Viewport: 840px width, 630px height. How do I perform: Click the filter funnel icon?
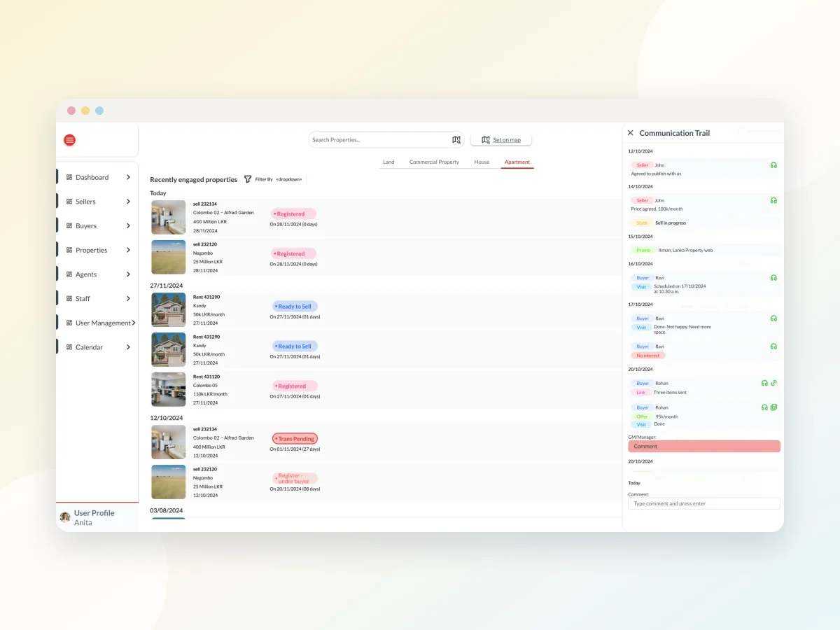248,179
